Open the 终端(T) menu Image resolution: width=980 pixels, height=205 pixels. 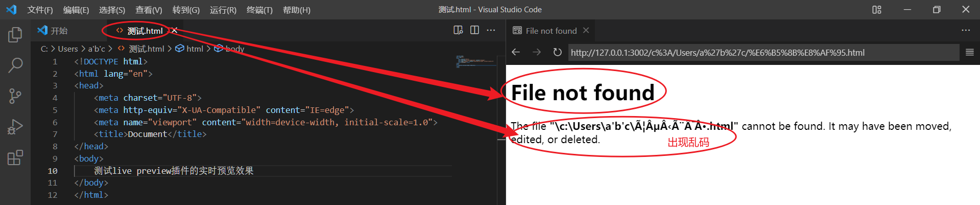(259, 10)
